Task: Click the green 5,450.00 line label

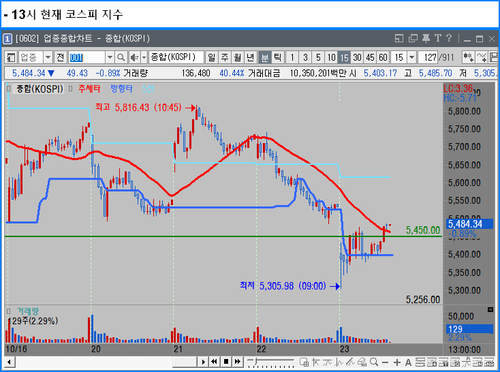Action: click(423, 230)
